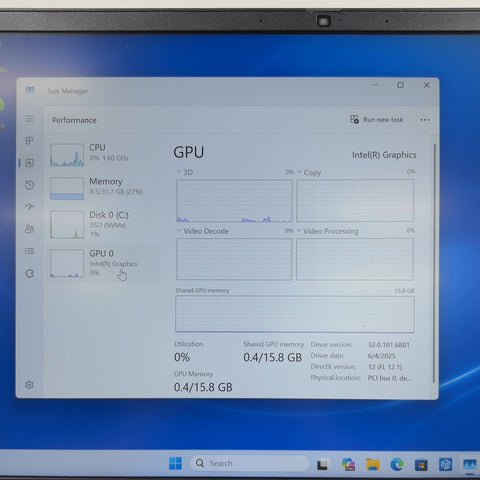Viewport: 480px width, 480px height.
Task: Close the Task Manager window
Action: (427, 85)
